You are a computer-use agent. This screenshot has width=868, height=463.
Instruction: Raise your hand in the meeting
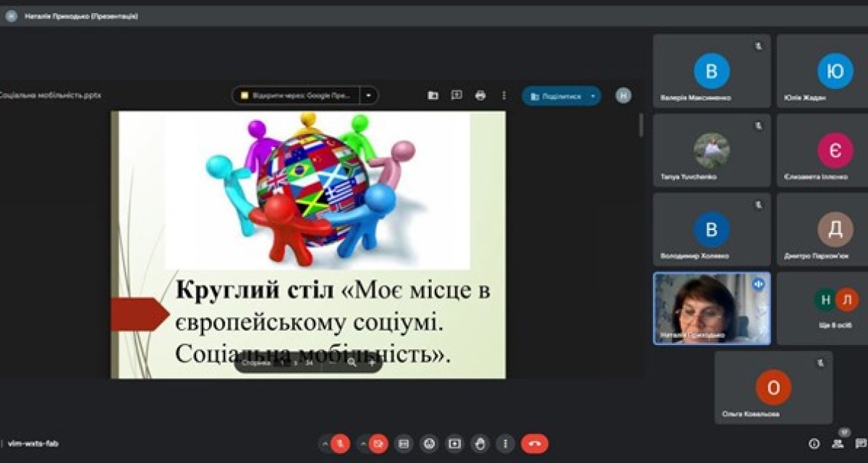point(480,443)
